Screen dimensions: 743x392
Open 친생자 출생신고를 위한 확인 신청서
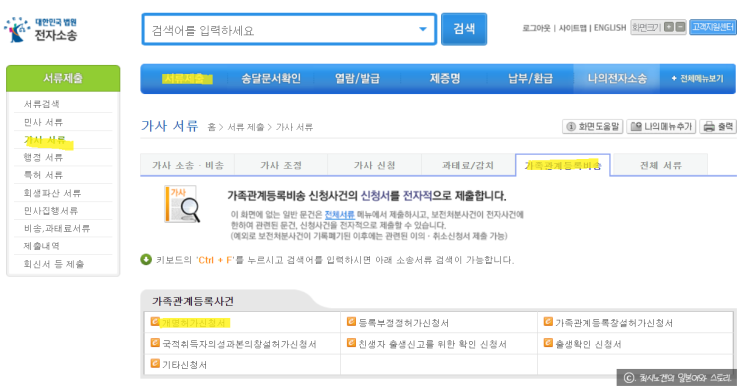tap(433, 344)
